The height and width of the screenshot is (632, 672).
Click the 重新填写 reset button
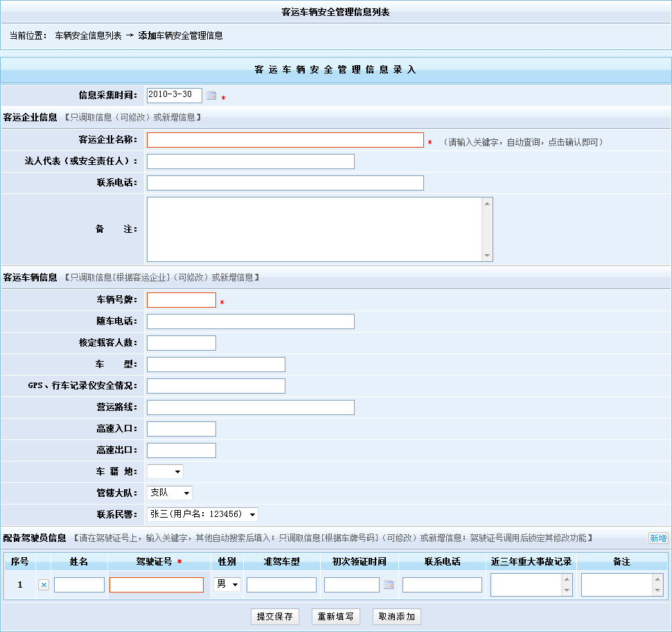[x=335, y=617]
